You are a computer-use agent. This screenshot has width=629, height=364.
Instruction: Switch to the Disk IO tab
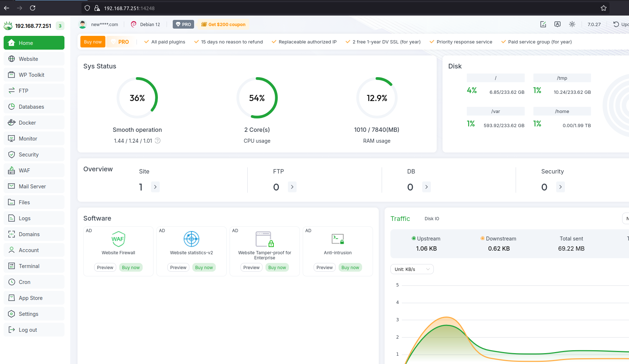pos(432,219)
